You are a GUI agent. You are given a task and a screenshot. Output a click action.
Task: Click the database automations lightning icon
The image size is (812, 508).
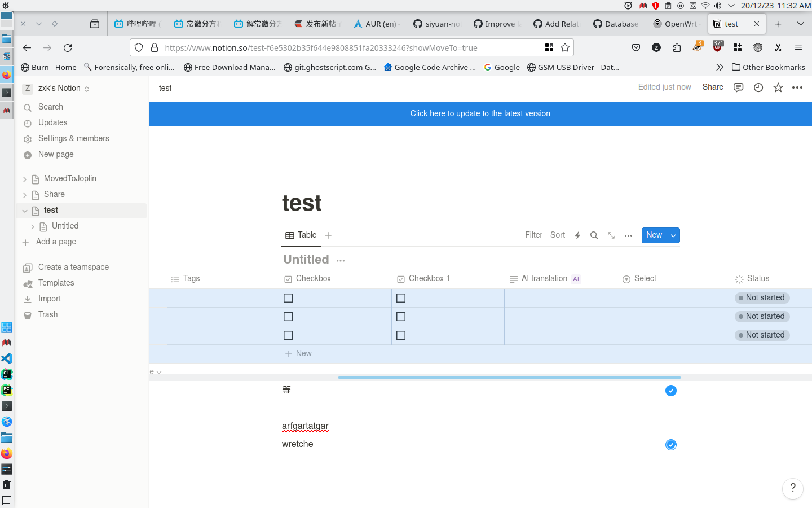(577, 235)
